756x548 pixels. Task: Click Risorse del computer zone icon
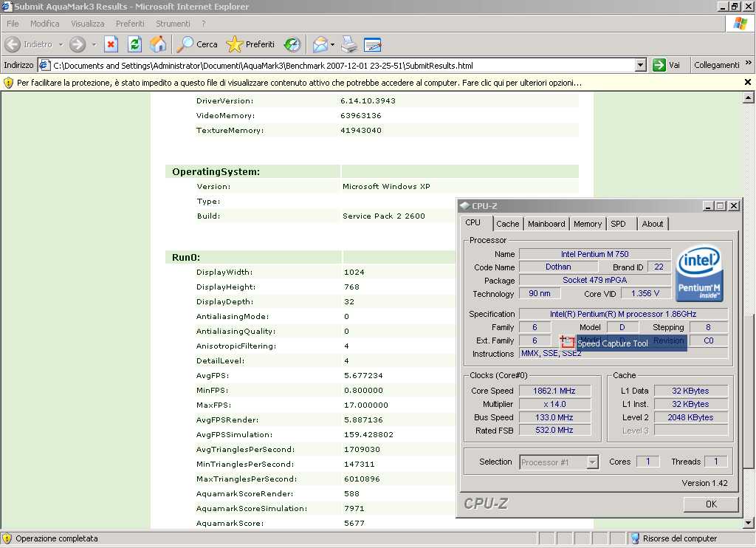(x=635, y=538)
